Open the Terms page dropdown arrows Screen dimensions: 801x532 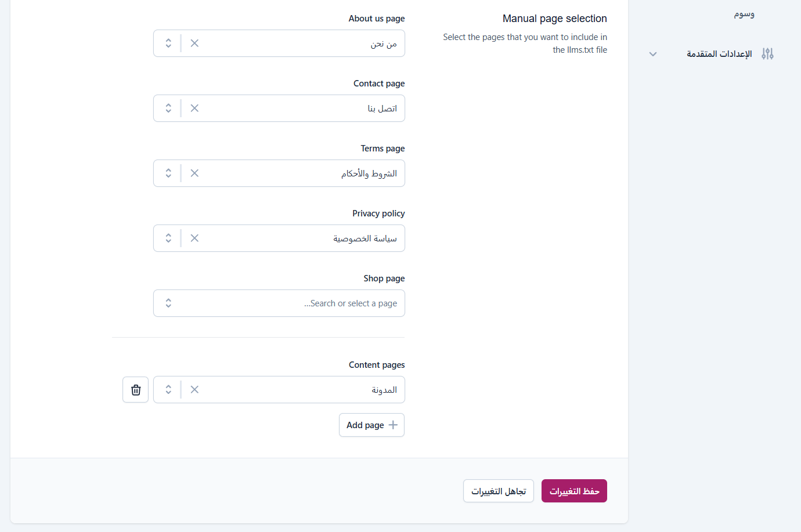click(x=168, y=173)
